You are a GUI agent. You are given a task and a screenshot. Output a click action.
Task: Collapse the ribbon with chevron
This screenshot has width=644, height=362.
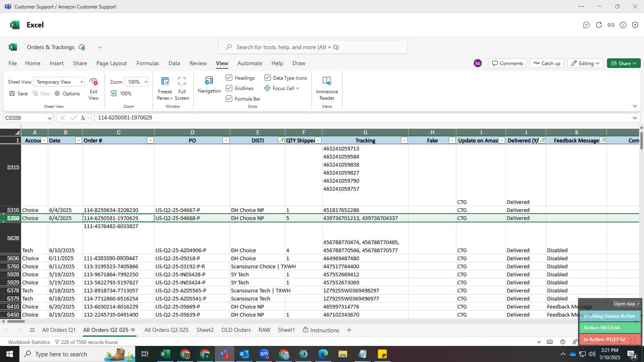tap(635, 106)
